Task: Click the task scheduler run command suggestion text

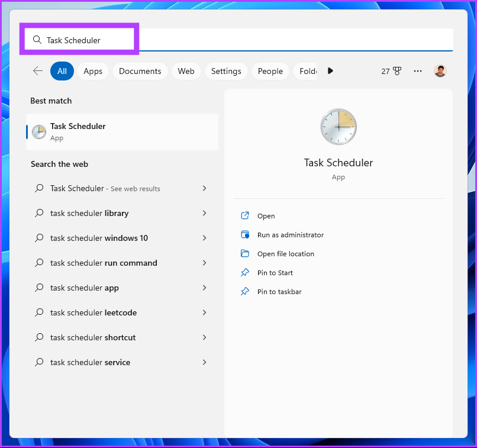Action: point(104,263)
